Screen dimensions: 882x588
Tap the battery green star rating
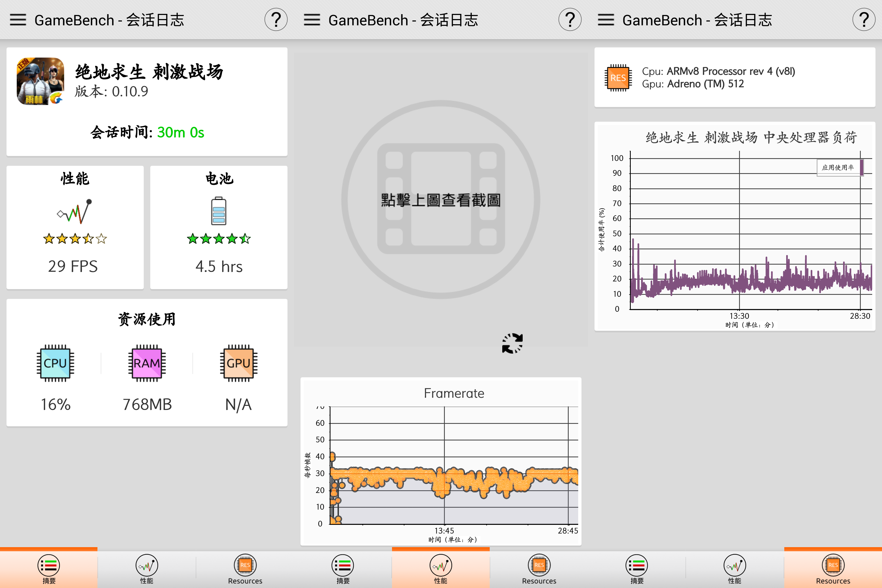(219, 238)
